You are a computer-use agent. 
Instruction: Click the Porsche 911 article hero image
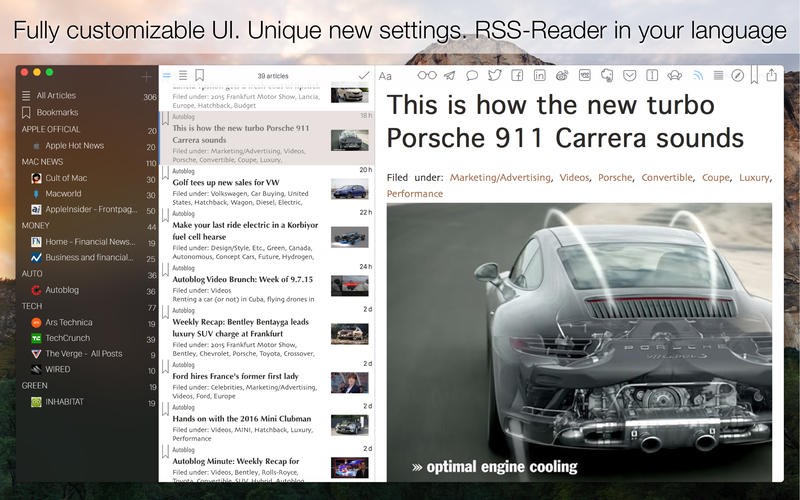(x=579, y=342)
